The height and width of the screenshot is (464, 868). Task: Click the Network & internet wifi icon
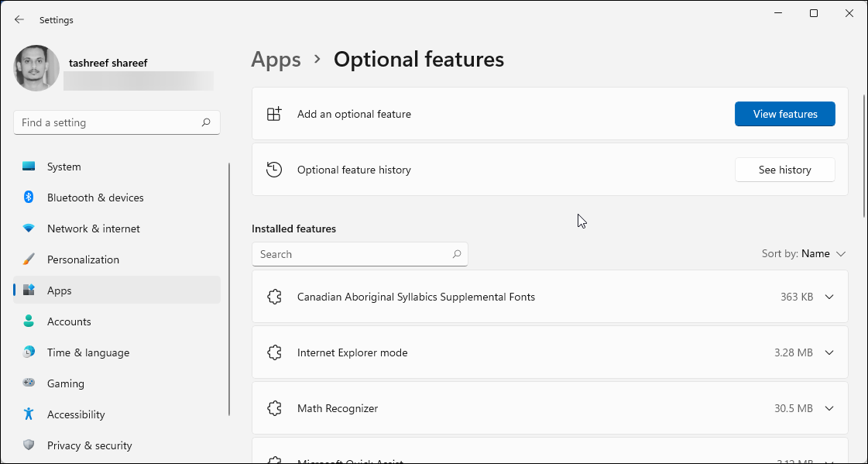tap(29, 229)
